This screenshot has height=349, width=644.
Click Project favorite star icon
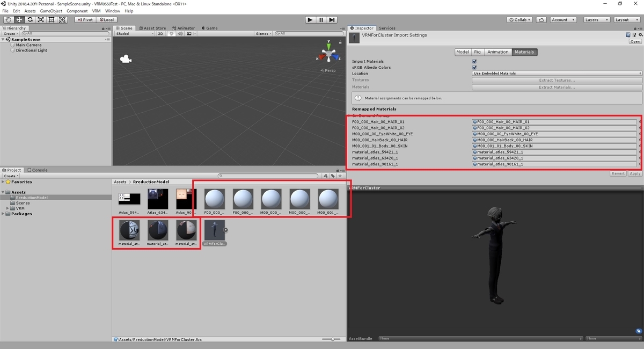coord(340,176)
